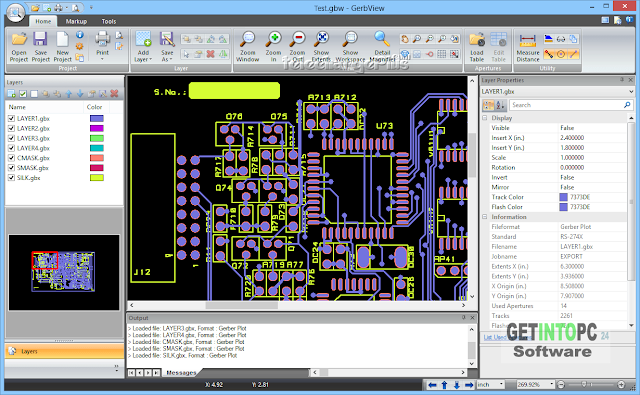Click zoom minus button in status bar

[561, 384]
